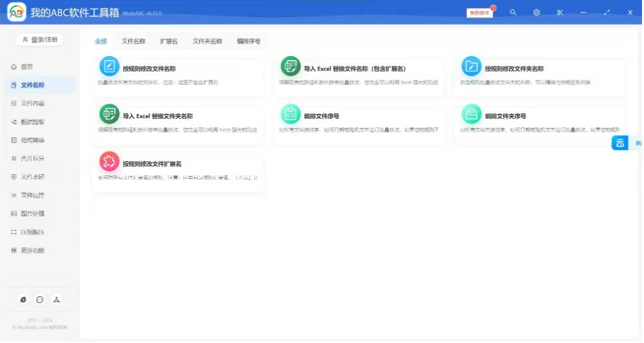Click the blue cloud floating button
644x343 pixels.
[620, 142]
